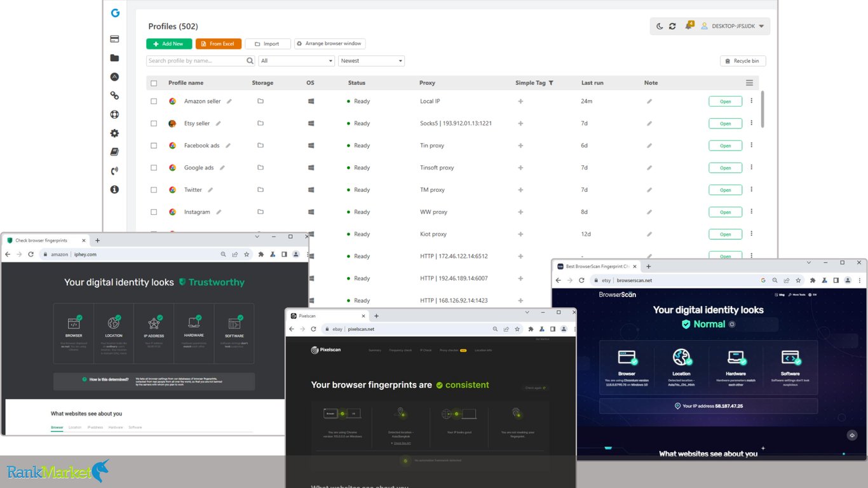
Task: Open the Etsy seller profile
Action: (725, 123)
